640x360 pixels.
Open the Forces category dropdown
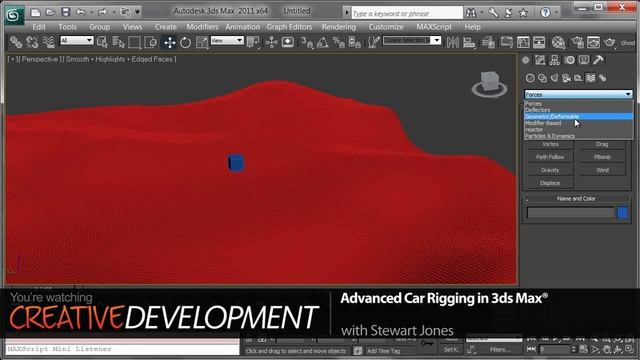pos(578,94)
